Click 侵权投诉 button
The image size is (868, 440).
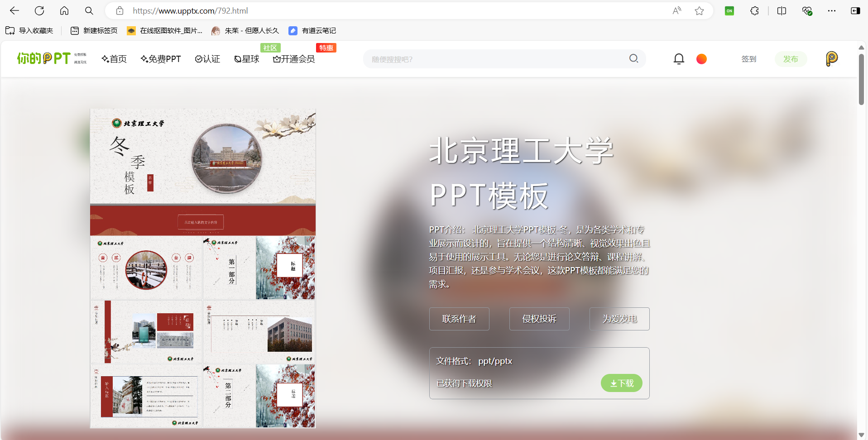pyautogui.click(x=539, y=319)
